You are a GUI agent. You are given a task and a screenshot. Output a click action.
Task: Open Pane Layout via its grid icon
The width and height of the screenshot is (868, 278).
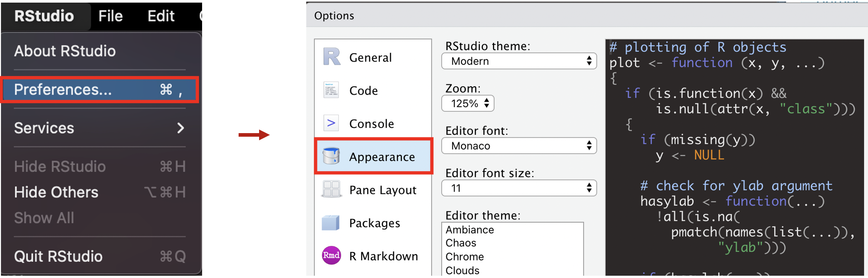[331, 189]
